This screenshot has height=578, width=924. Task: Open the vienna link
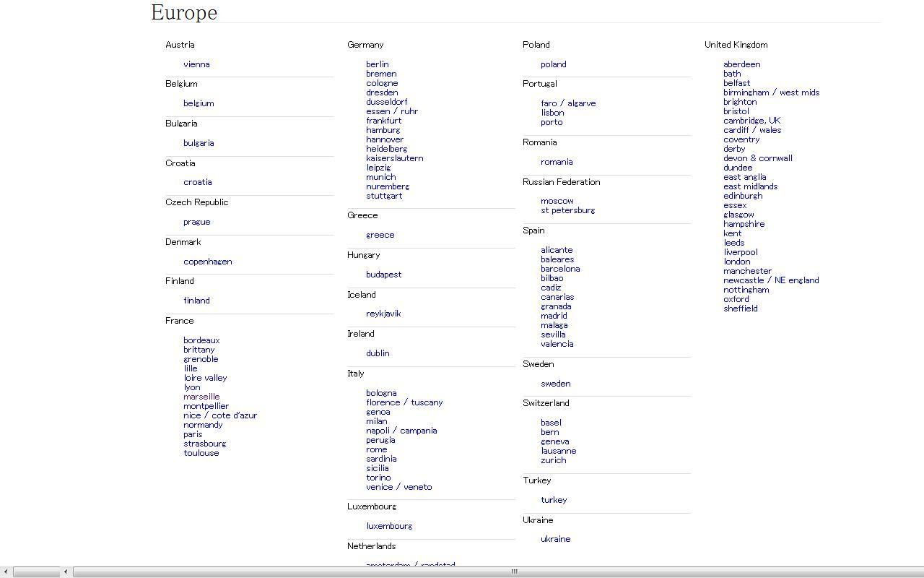click(x=196, y=64)
